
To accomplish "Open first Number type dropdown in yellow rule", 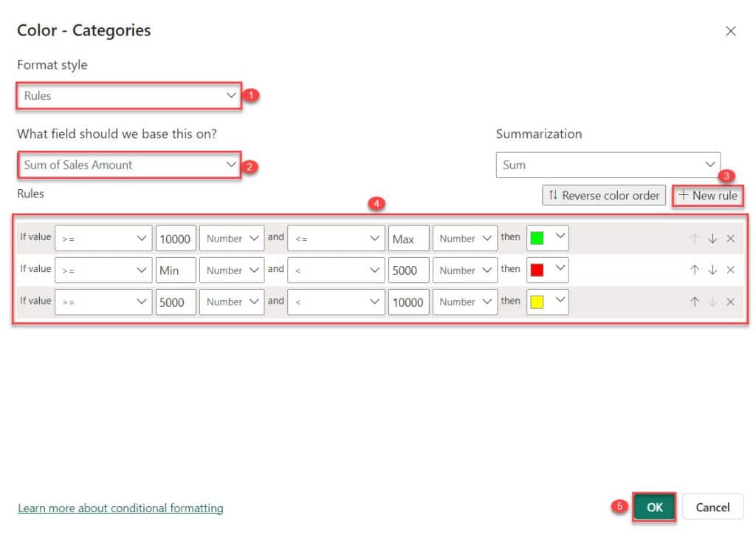I will 232,302.
